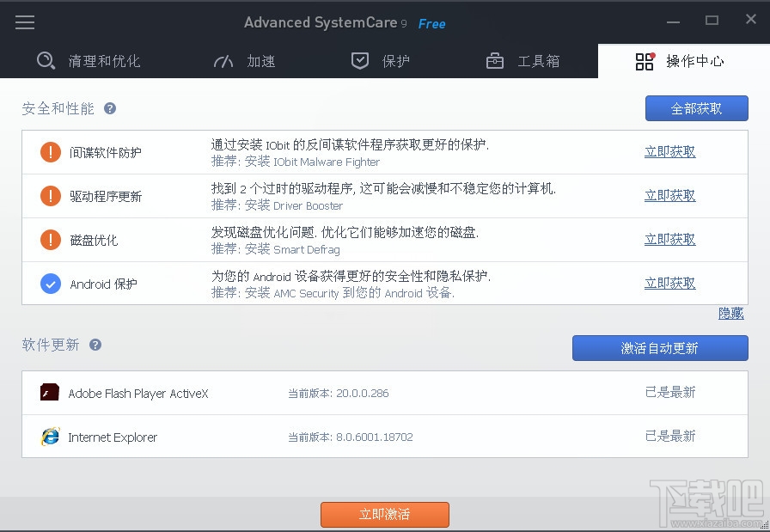Screen dimensions: 770x532
Task: Click the Android 保护 checkmark icon
Action: click(x=50, y=284)
